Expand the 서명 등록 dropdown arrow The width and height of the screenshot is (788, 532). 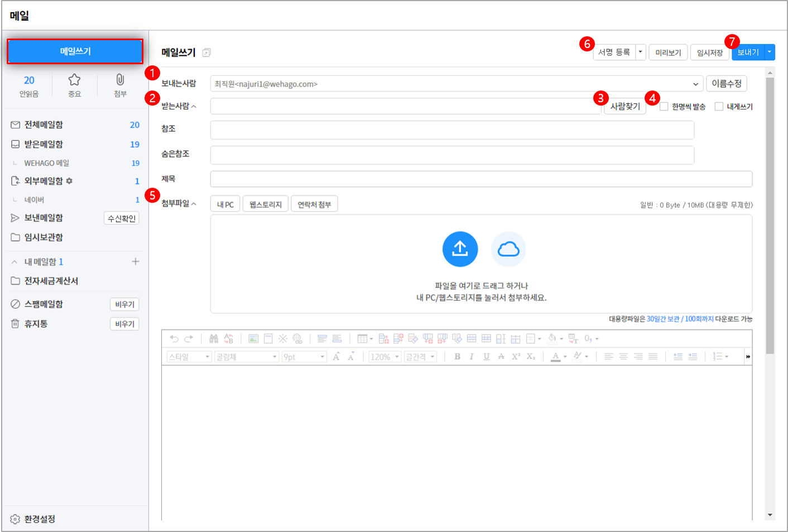640,52
